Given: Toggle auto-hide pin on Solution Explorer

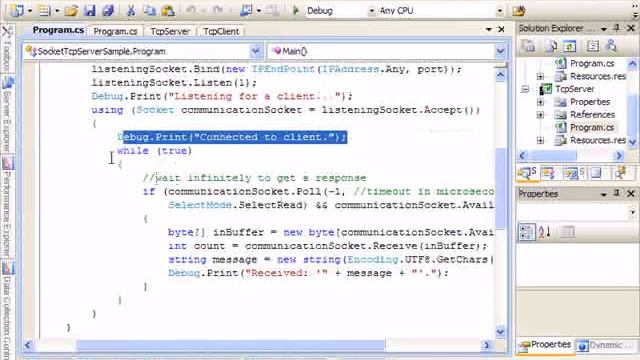Looking at the screenshot, I should point(617,28).
